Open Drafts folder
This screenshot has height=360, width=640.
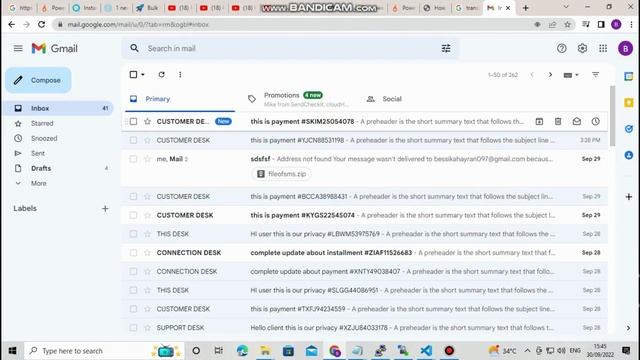click(x=59, y=168)
